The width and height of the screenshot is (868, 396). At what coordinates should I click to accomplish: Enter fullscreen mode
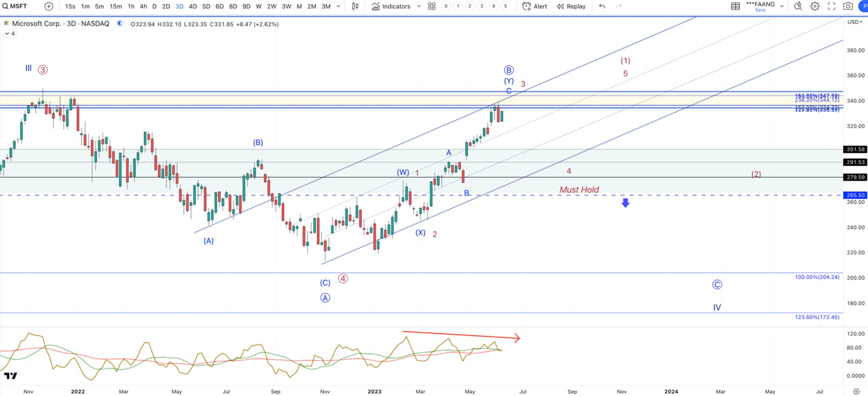pos(832,6)
